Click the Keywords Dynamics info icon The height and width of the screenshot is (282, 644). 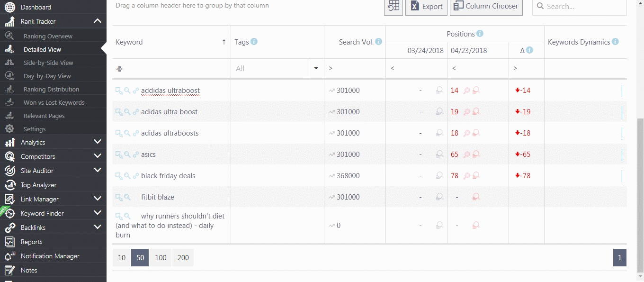(615, 42)
